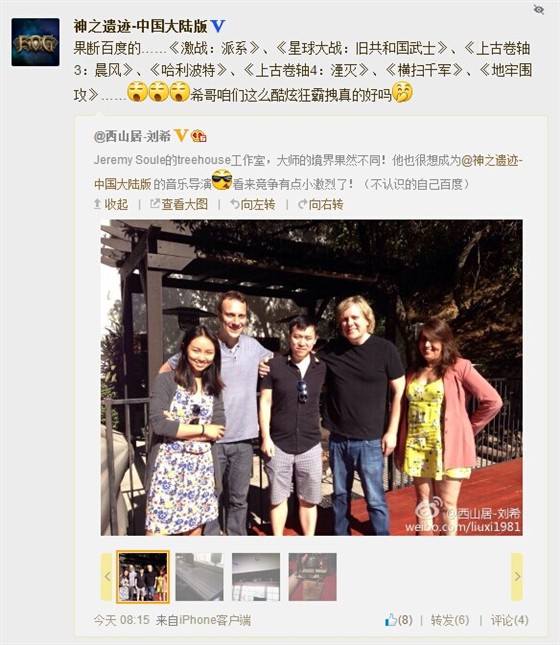Click the member medal badge icon
This screenshot has height=645, width=560.
click(x=199, y=136)
